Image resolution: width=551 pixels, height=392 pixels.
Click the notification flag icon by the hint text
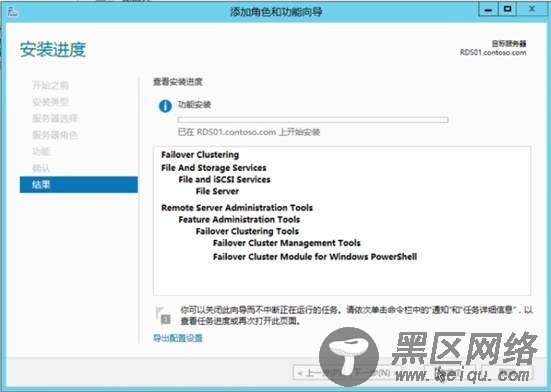click(163, 316)
